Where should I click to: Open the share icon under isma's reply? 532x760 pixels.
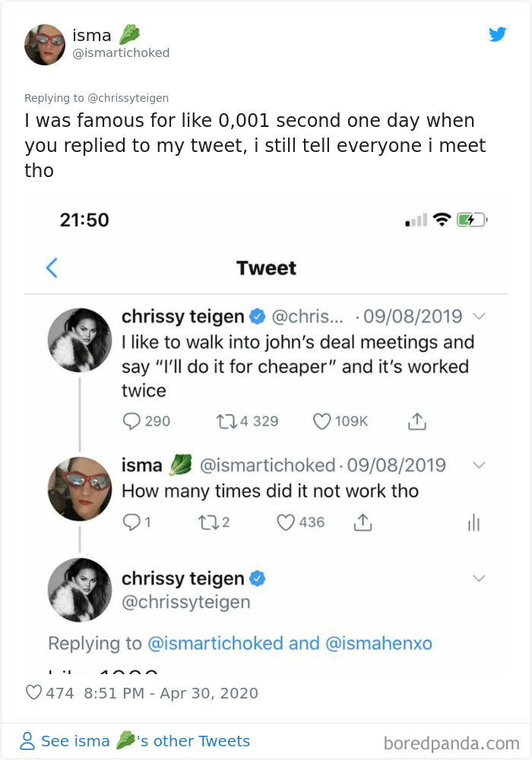363,522
